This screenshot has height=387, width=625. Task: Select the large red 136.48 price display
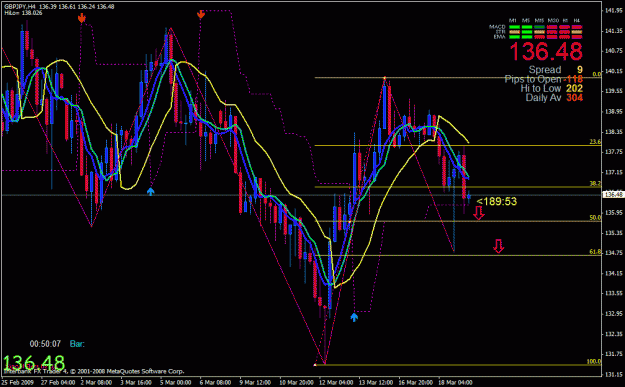tap(546, 51)
